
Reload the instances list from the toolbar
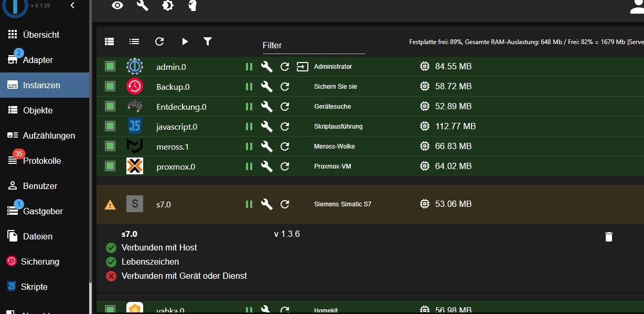click(x=159, y=41)
